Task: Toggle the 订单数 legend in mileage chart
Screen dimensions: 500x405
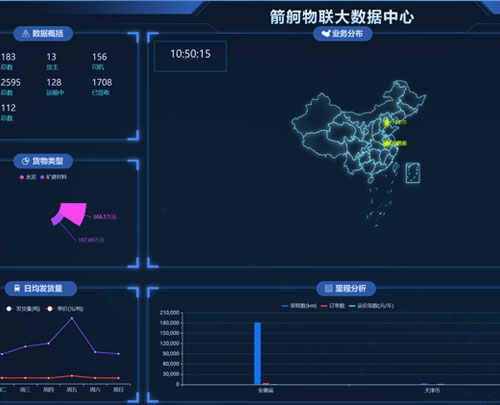Action: click(x=333, y=306)
